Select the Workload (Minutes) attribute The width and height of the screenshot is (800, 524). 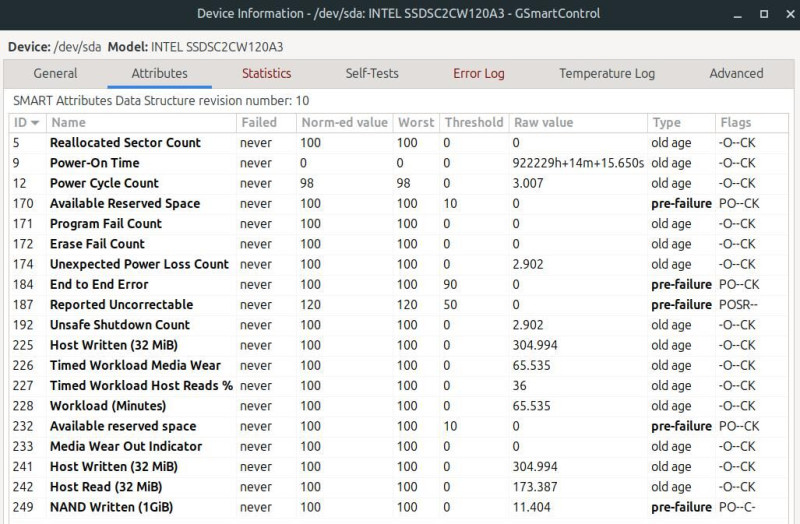point(399,406)
